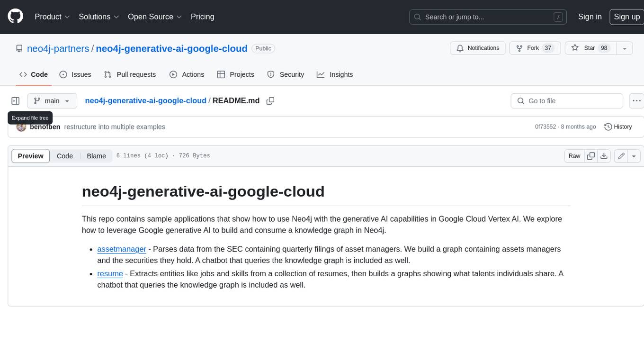
Task: Expand the Solutions menu
Action: coord(99,17)
